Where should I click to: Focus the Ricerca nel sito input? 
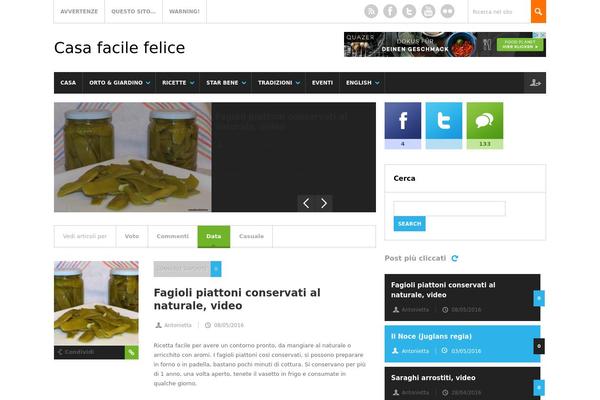[499, 11]
